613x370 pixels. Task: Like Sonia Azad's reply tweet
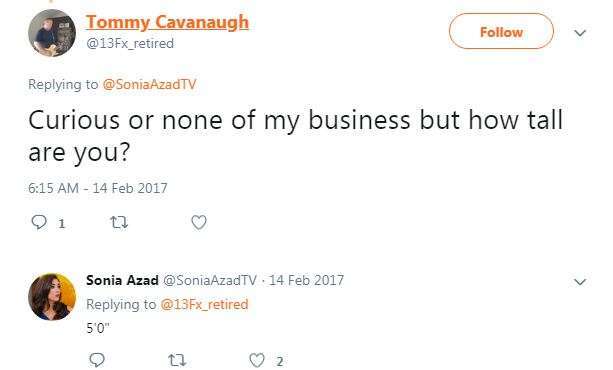pos(257,360)
